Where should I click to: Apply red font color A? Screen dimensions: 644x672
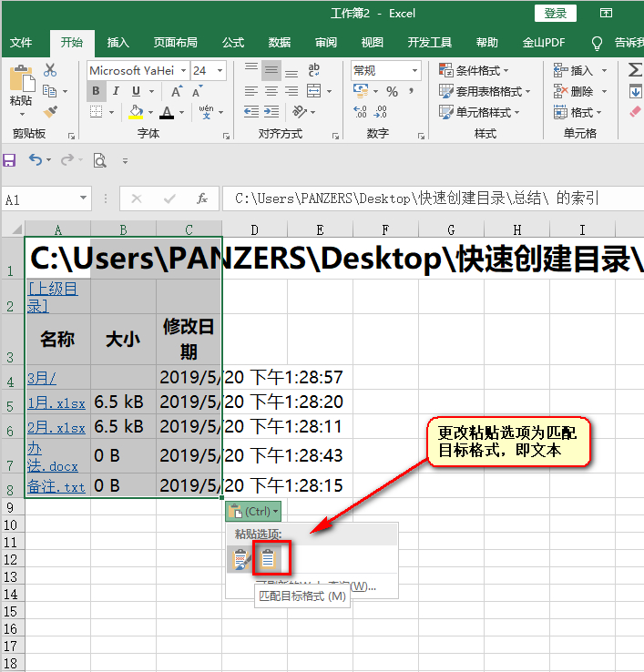coord(167,112)
